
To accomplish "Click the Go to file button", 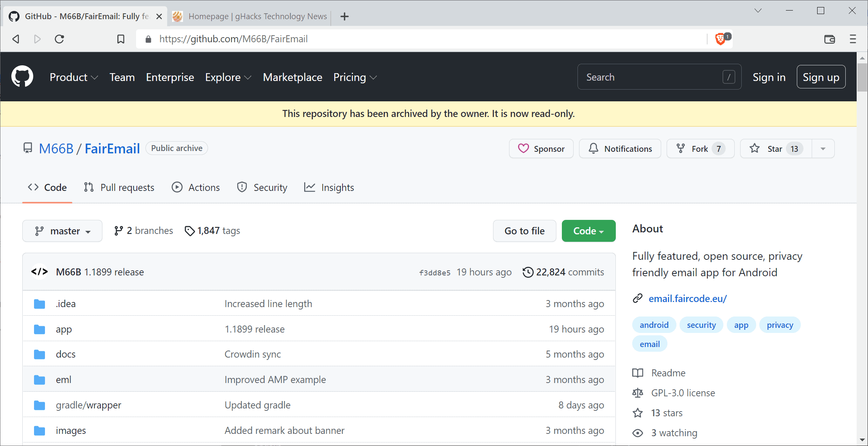I will click(x=524, y=230).
